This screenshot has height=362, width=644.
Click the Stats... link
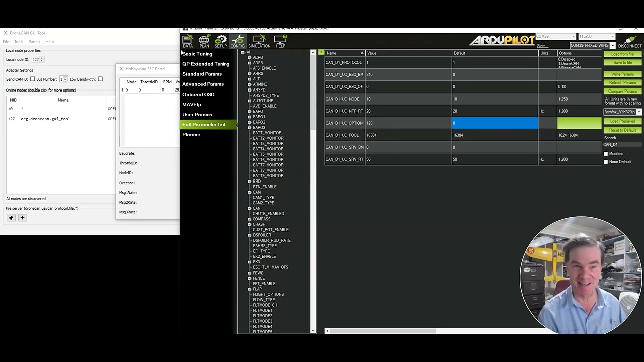[x=542, y=46]
